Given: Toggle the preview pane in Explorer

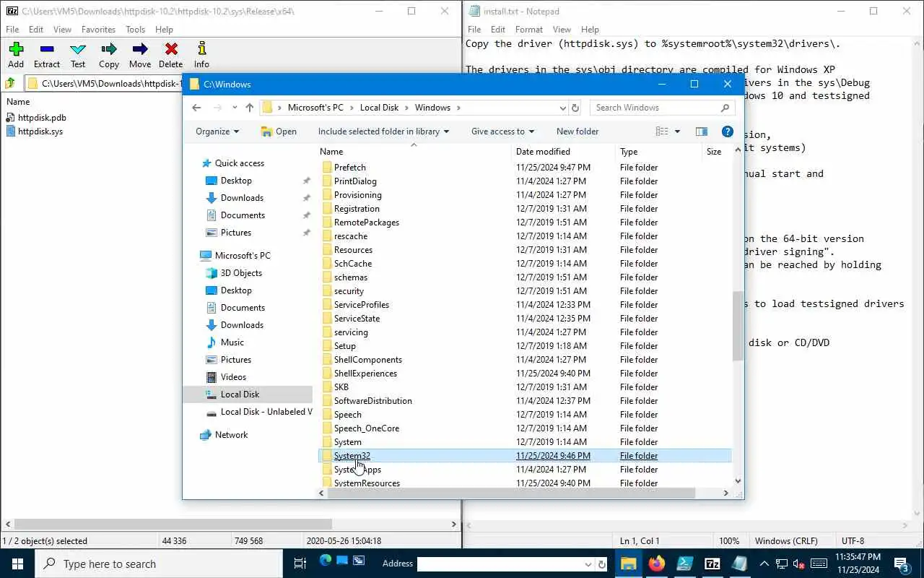Looking at the screenshot, I should tap(701, 131).
